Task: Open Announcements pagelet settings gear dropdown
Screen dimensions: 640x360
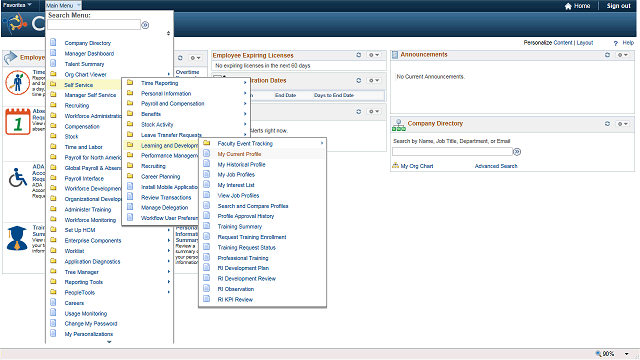Action: (622, 55)
